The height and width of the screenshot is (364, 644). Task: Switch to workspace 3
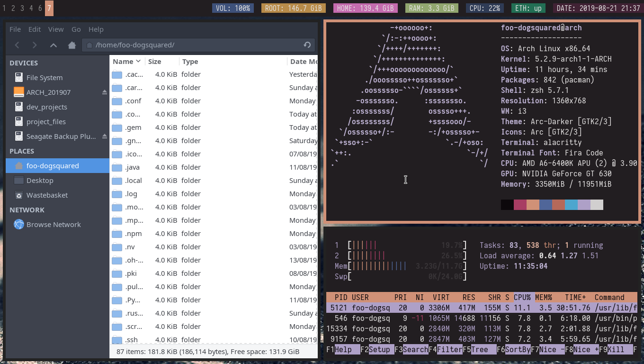click(22, 8)
